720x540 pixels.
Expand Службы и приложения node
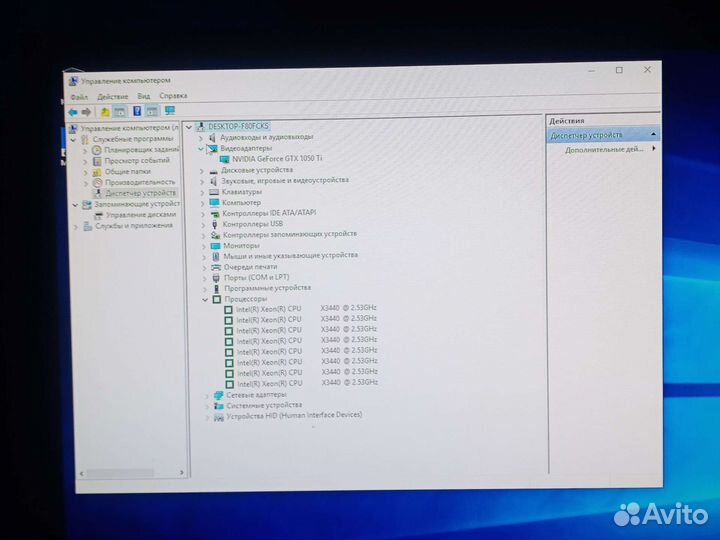click(x=76, y=226)
